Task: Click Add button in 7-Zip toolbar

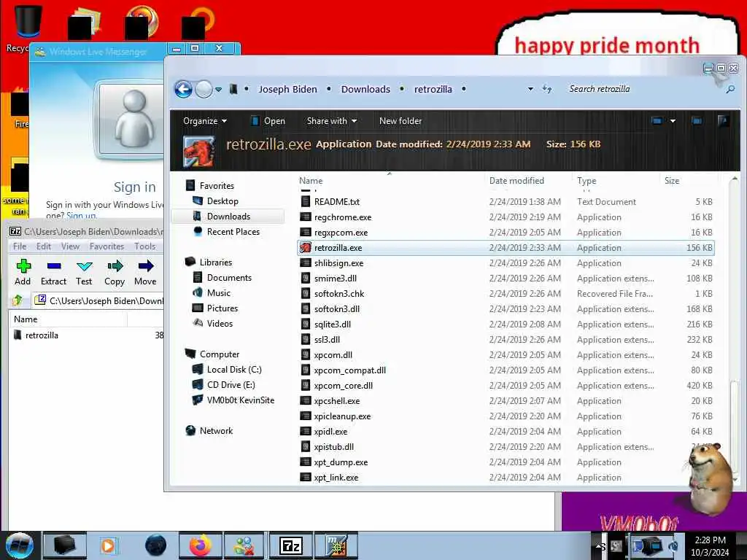Action: tap(23, 273)
